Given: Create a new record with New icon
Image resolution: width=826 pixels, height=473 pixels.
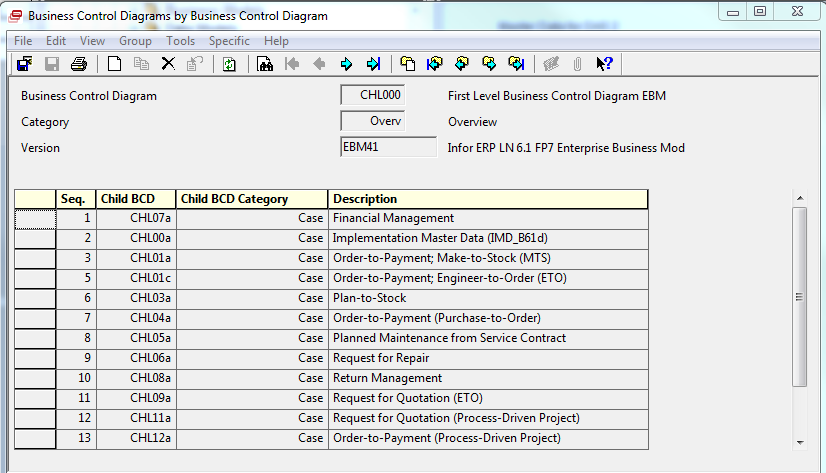Looking at the screenshot, I should (x=114, y=64).
